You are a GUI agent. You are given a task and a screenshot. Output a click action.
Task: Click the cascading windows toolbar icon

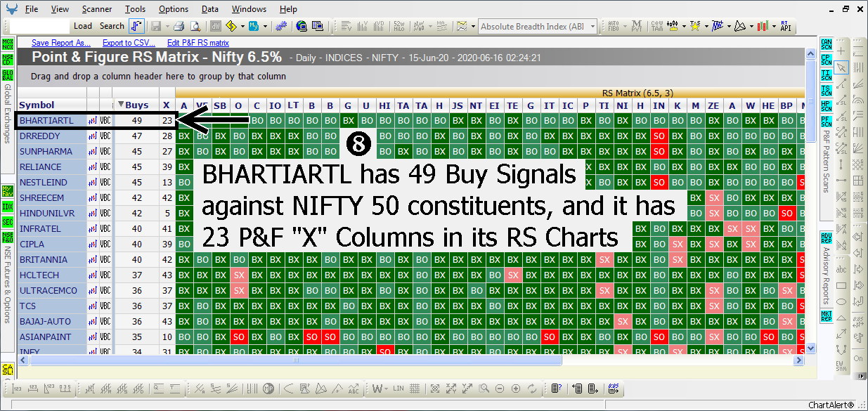point(317,26)
